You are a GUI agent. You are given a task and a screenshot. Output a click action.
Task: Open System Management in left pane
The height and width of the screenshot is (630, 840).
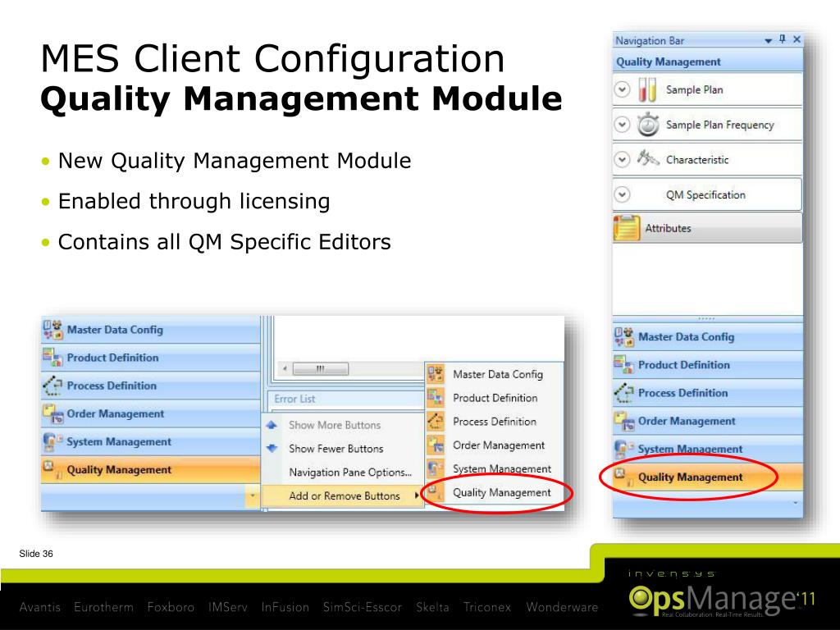click(151, 441)
